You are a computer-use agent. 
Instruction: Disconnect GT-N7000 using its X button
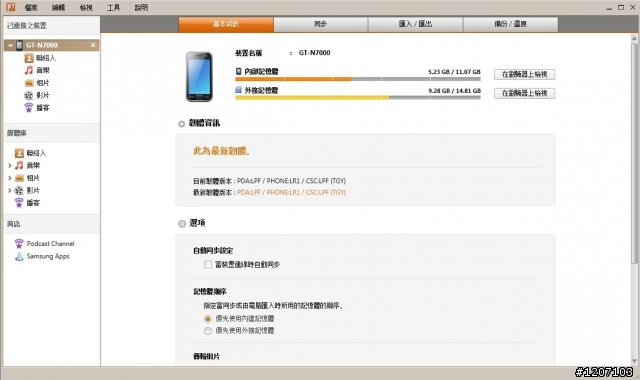(x=93, y=45)
